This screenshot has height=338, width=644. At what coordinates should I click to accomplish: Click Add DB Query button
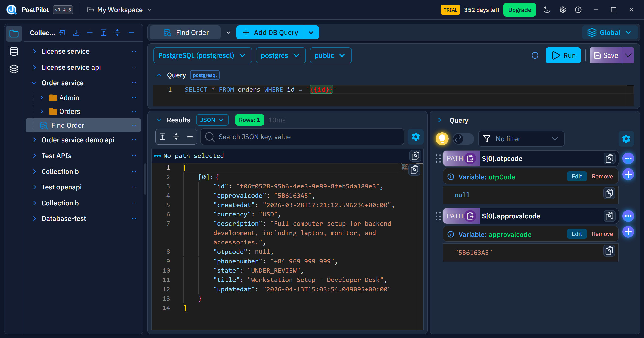(x=270, y=33)
